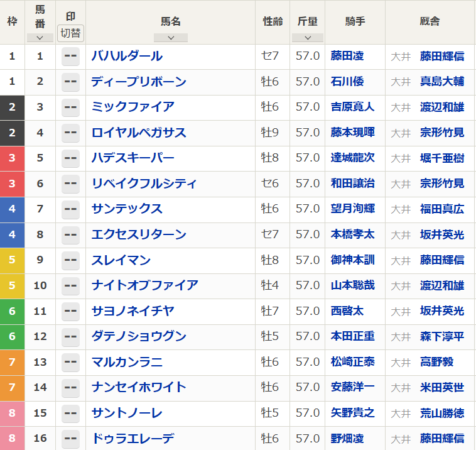This screenshot has width=476, height=450.
Task: Open mark selector for スレイマン
Action: click(70, 260)
